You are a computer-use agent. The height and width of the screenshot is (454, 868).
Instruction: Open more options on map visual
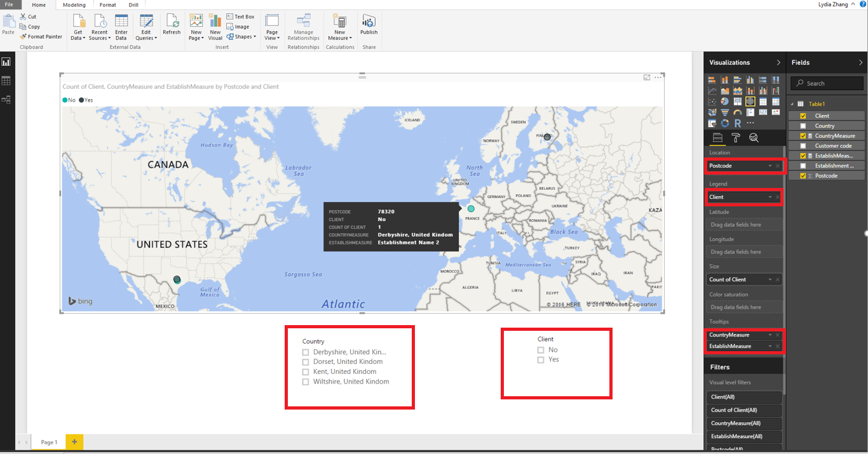tap(658, 77)
